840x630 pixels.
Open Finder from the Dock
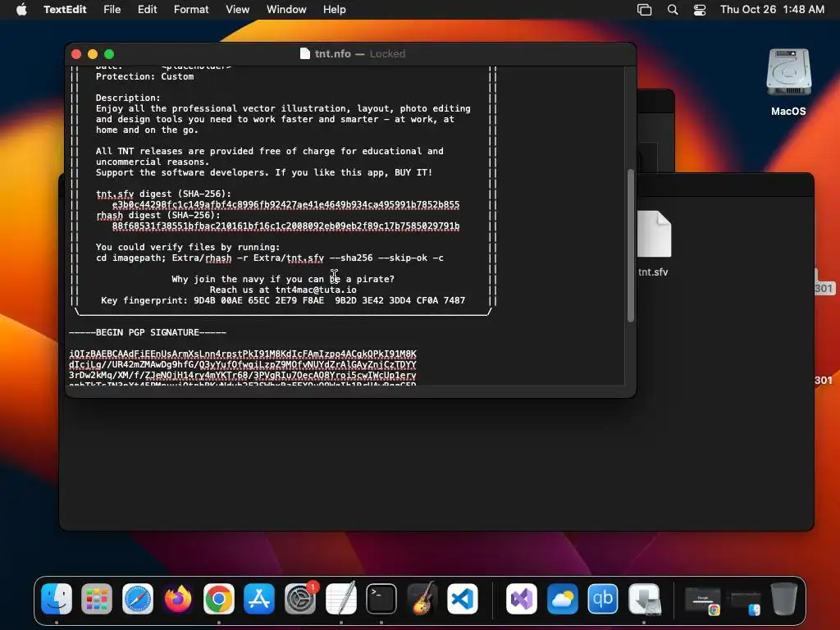coord(57,599)
